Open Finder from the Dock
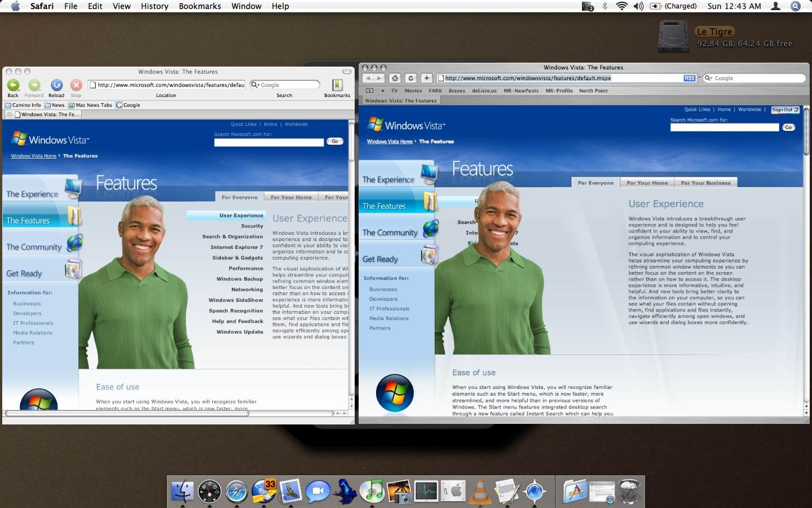Image resolution: width=812 pixels, height=508 pixels. point(182,492)
